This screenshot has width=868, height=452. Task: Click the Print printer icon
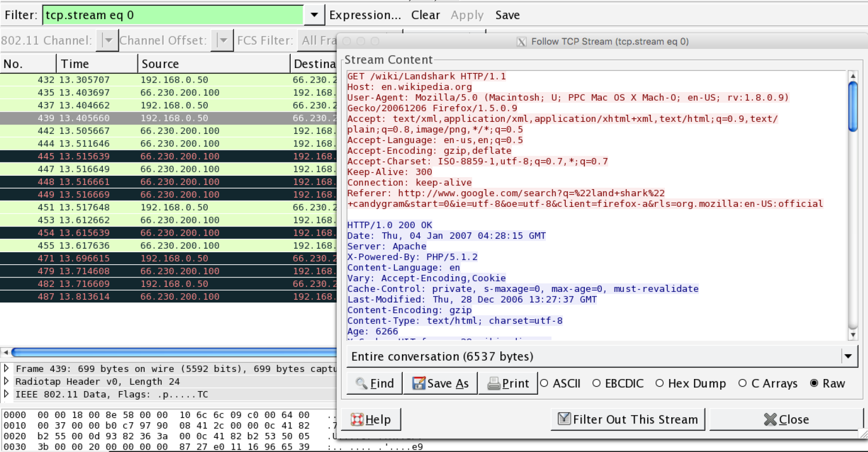click(493, 383)
